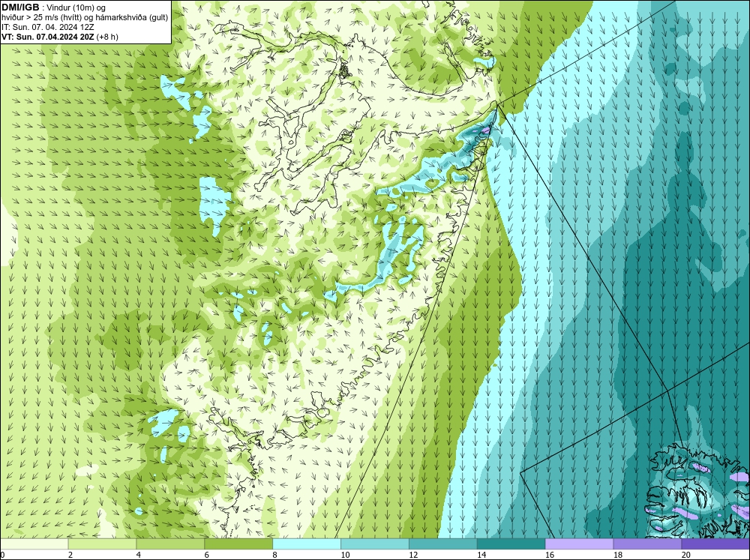This screenshot has width=750, height=560.
Task: Click the 'IT: Sun. 07. 04. 2024 12Z' line
Action: click(48, 27)
